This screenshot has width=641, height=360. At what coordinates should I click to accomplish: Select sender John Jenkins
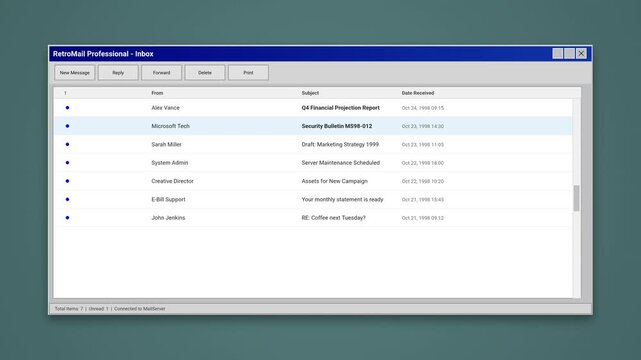pyautogui.click(x=168, y=218)
